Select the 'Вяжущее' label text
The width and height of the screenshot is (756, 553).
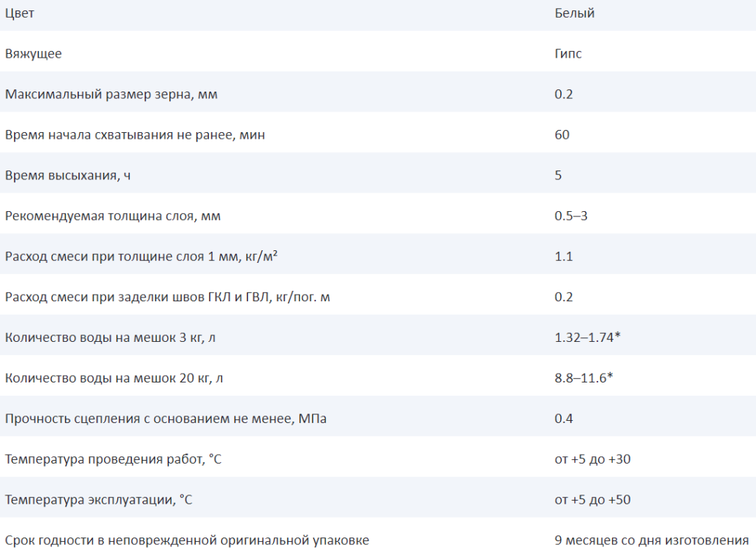pos(33,54)
